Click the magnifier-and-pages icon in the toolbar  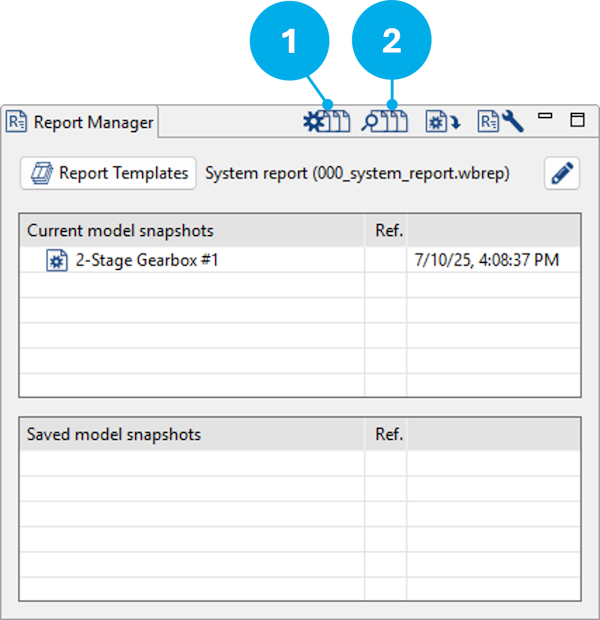tap(385, 122)
